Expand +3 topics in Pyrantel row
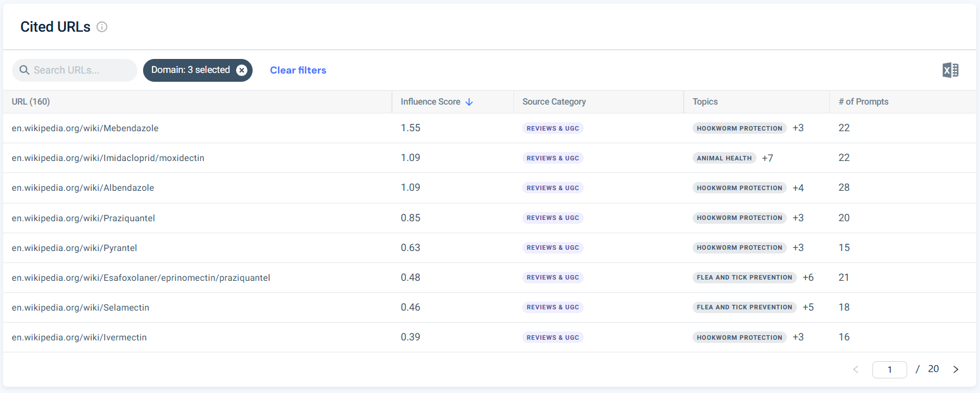Image resolution: width=980 pixels, height=393 pixels. pyautogui.click(x=798, y=248)
